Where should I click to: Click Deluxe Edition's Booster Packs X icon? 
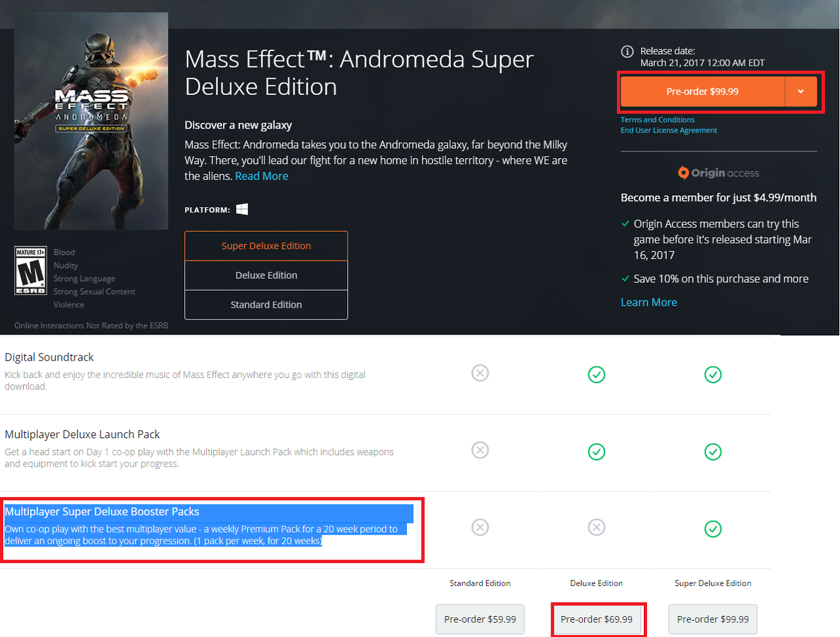pyautogui.click(x=597, y=527)
